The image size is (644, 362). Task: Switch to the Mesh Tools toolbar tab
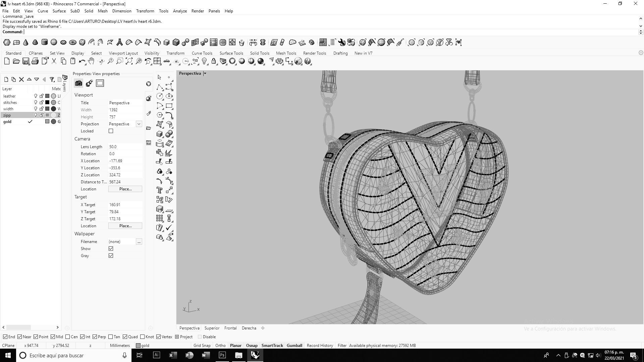pyautogui.click(x=286, y=53)
